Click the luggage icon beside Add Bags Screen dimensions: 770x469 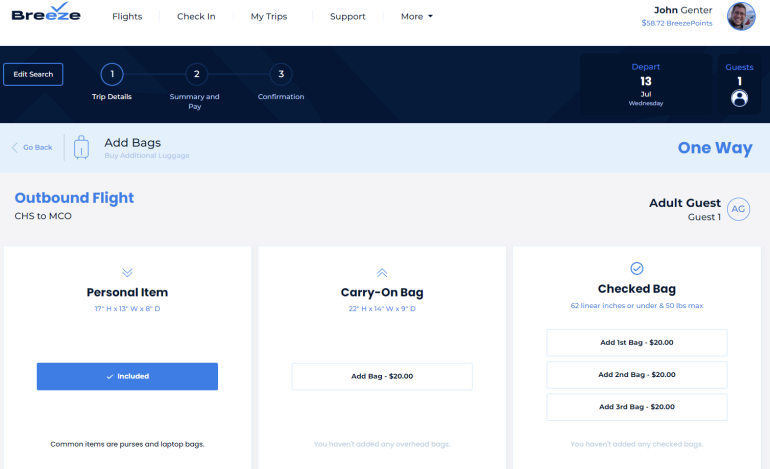tap(82, 147)
